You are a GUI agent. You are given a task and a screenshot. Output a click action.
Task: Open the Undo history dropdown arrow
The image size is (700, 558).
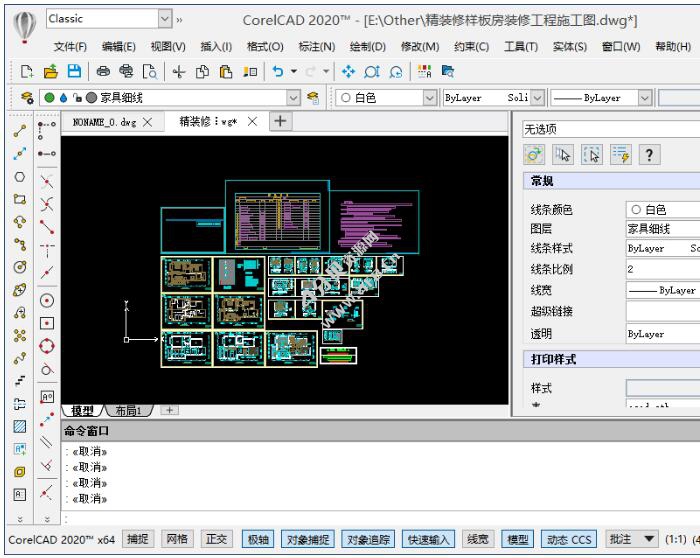294,71
